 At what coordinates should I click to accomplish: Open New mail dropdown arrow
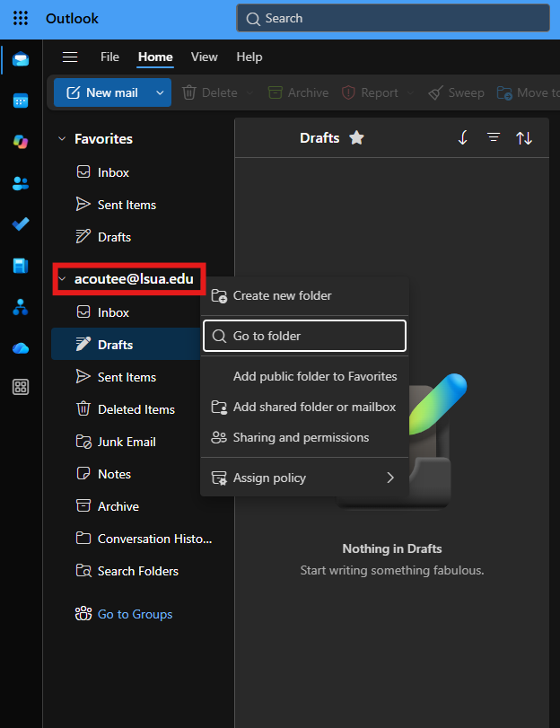click(160, 92)
